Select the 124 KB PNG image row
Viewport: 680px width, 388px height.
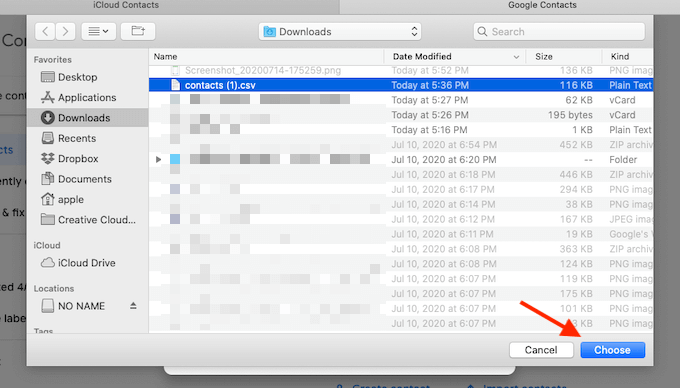point(401,264)
